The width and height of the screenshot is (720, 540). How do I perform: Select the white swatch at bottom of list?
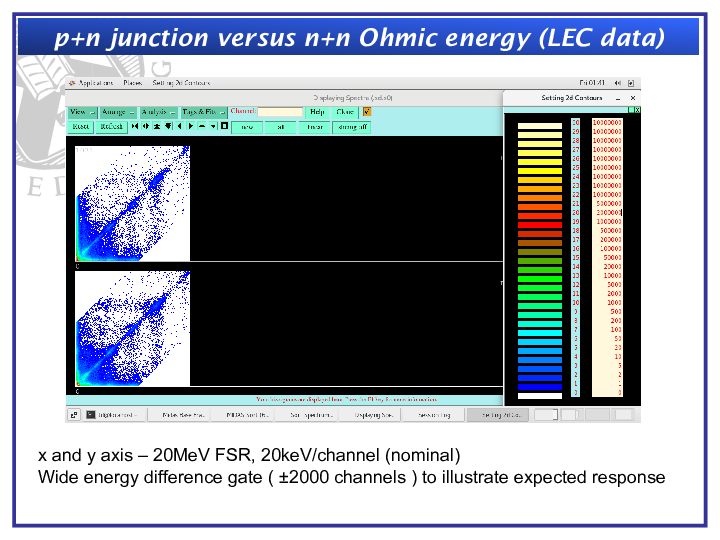pyautogui.click(x=540, y=396)
